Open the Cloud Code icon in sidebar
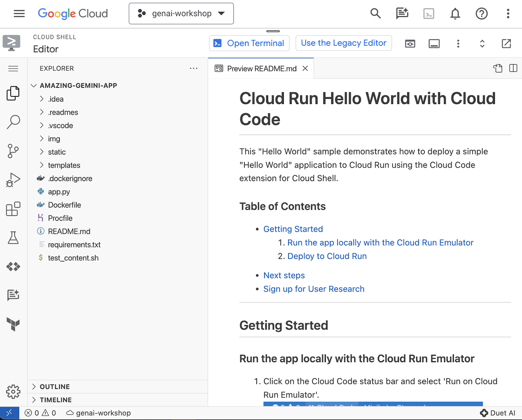Screen dimensions: 522x420 click(x=13, y=267)
